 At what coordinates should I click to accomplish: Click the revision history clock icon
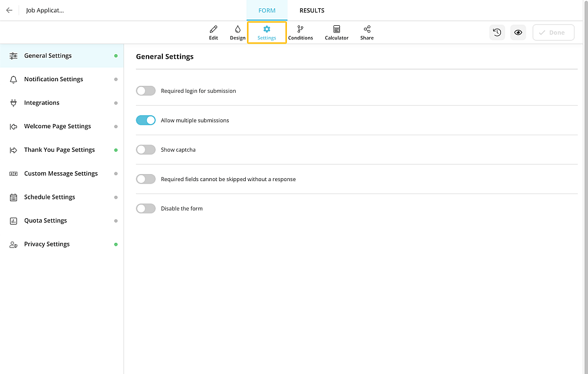(497, 32)
